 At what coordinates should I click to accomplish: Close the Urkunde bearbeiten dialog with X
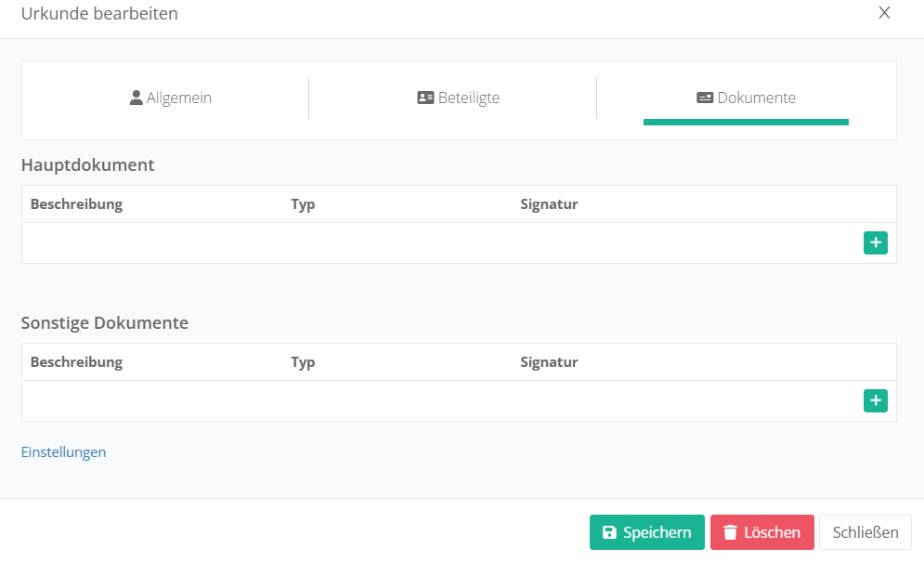884,13
